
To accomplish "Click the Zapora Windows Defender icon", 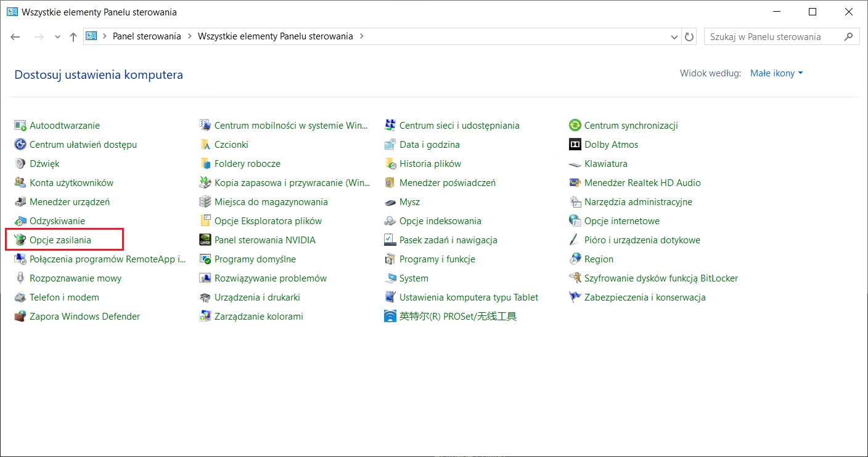I will tap(20, 317).
